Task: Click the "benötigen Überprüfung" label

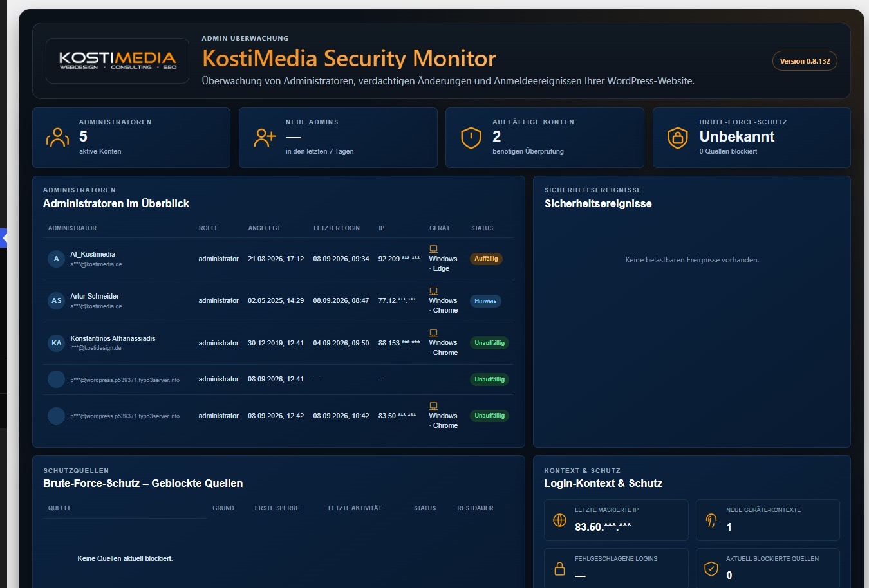Action: click(x=528, y=151)
